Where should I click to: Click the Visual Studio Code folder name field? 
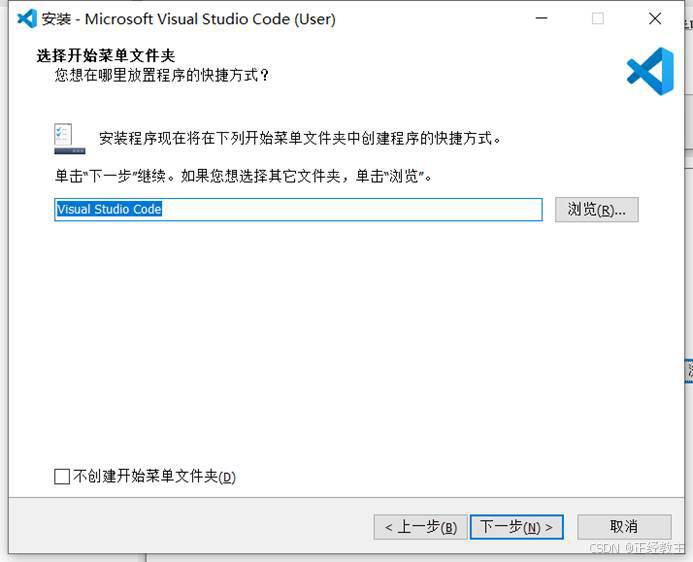pos(298,209)
